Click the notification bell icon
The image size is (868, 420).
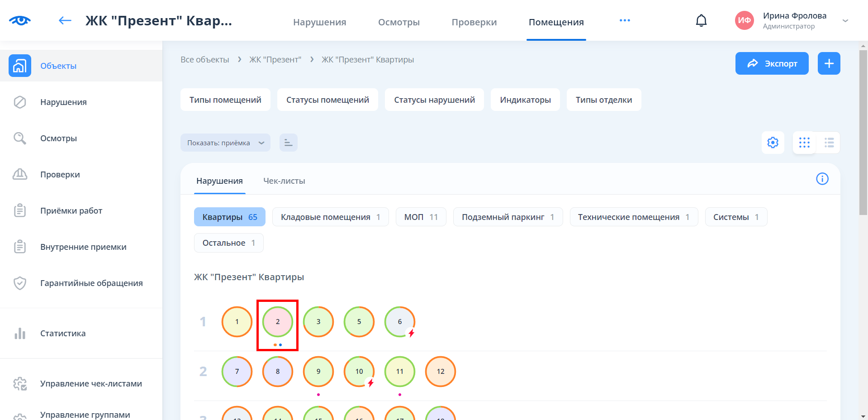pos(701,21)
